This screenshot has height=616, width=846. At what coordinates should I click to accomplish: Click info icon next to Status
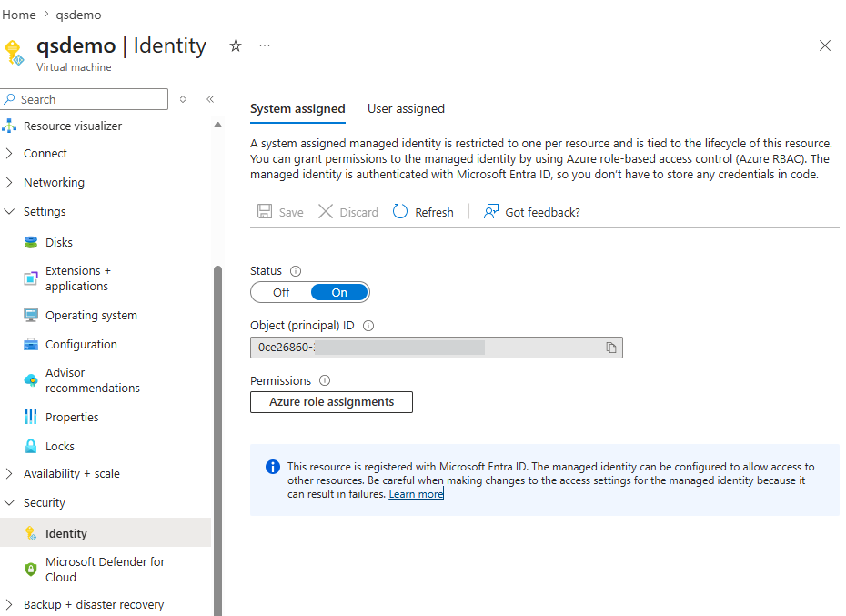(296, 271)
